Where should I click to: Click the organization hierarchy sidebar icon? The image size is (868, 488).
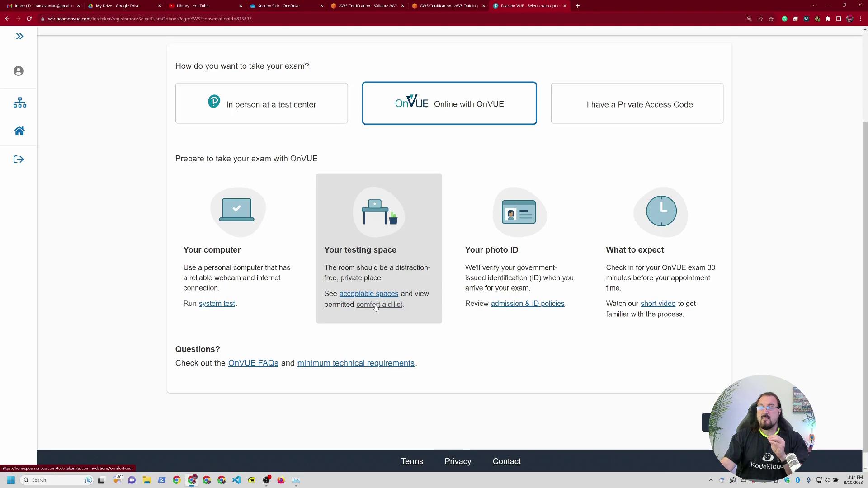pyautogui.click(x=19, y=103)
